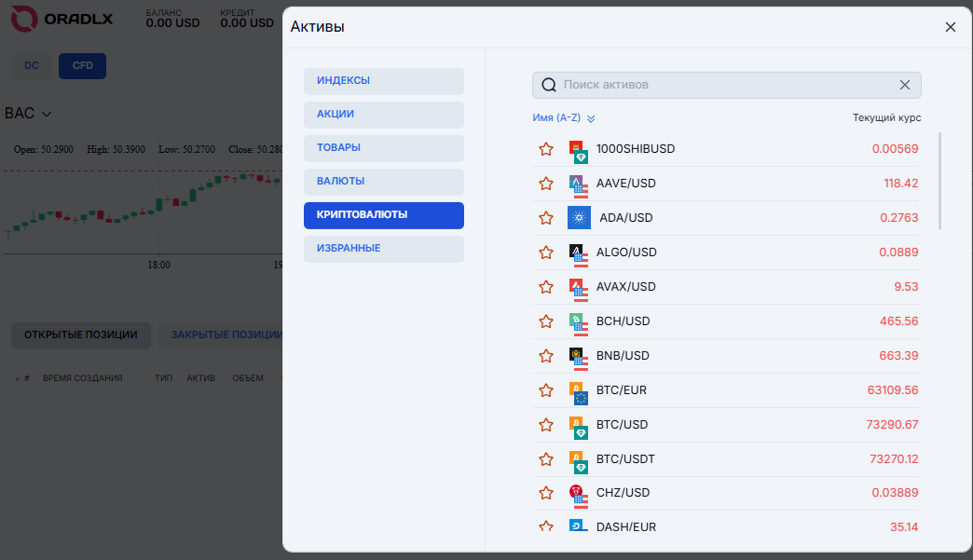This screenshot has height=560, width=973.
Task: Switch to CFD mode button
Action: pyautogui.click(x=82, y=66)
